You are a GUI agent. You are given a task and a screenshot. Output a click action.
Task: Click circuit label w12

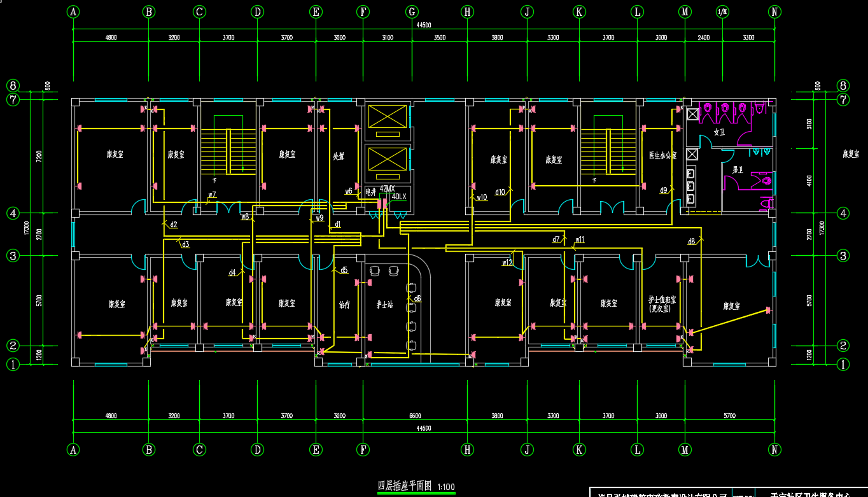coord(507,262)
